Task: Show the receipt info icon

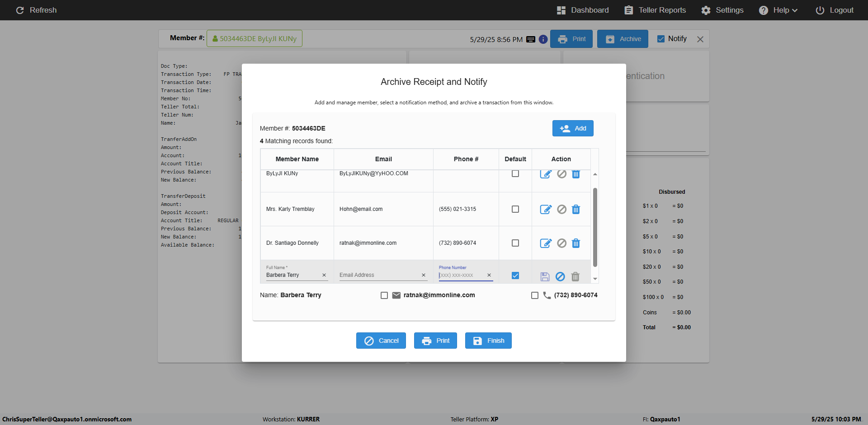Action: click(543, 39)
